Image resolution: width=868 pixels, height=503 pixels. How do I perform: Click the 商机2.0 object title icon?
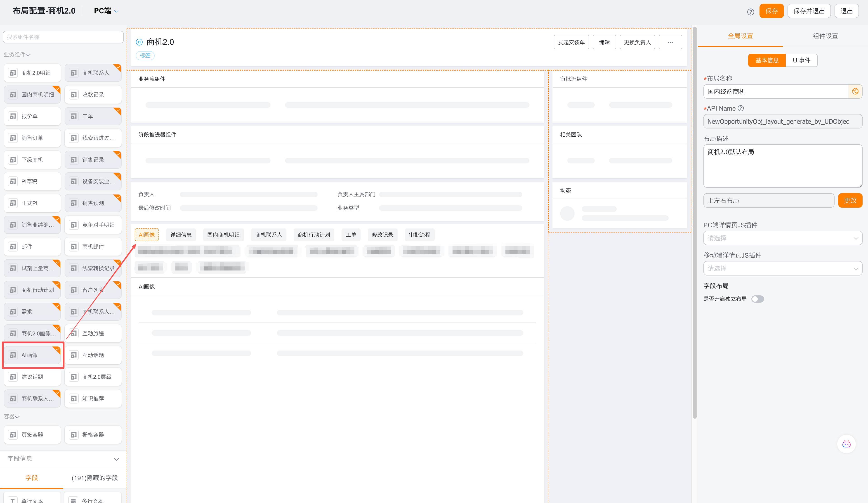point(139,42)
